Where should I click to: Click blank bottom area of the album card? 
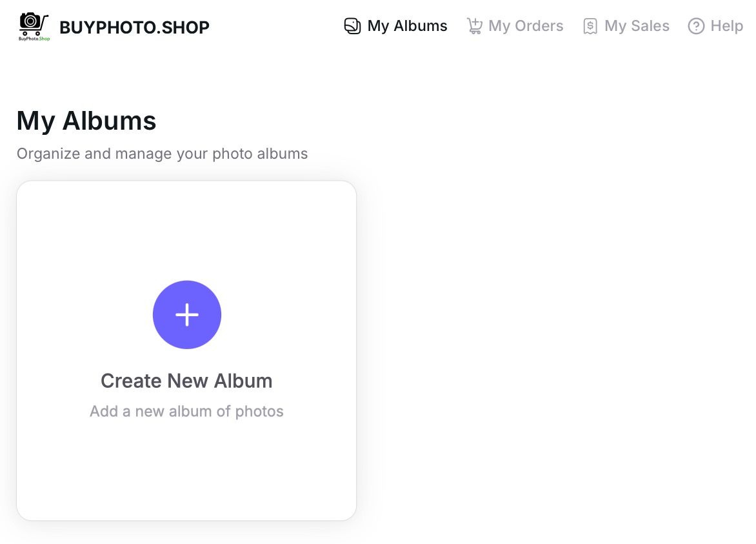click(x=186, y=478)
